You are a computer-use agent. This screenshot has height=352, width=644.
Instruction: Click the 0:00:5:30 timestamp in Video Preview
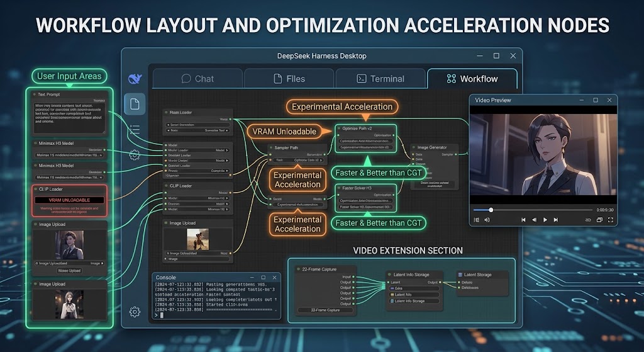pos(605,210)
